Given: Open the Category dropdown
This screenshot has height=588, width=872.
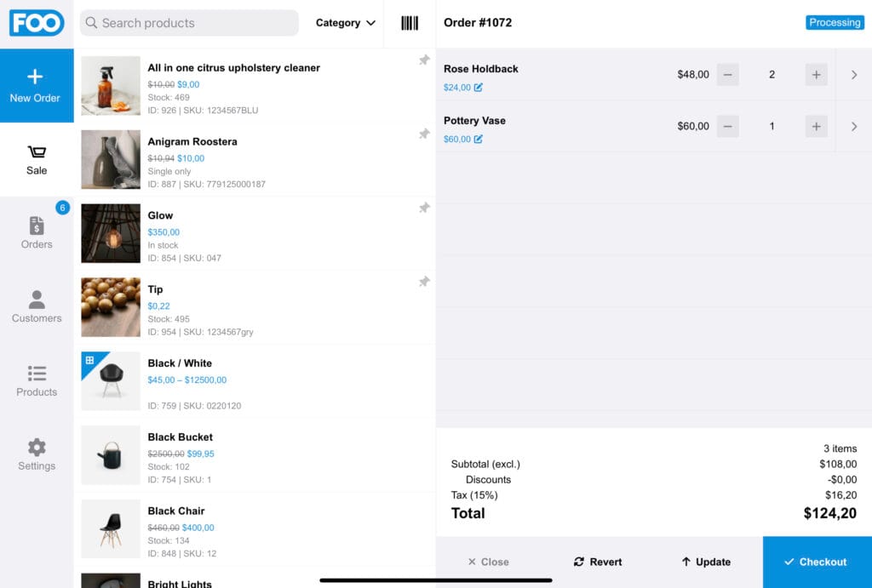Looking at the screenshot, I should click(345, 23).
